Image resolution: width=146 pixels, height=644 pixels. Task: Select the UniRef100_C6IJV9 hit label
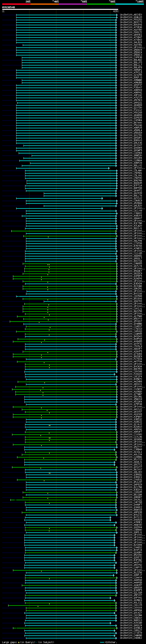(131, 211)
